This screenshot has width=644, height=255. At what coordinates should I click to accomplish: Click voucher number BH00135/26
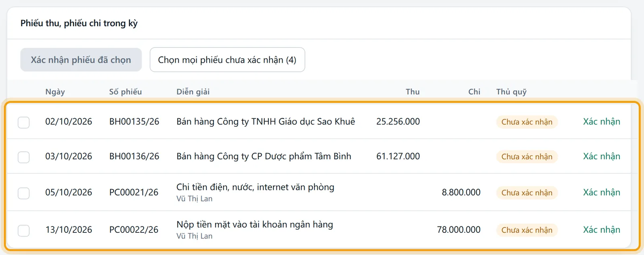coord(134,121)
